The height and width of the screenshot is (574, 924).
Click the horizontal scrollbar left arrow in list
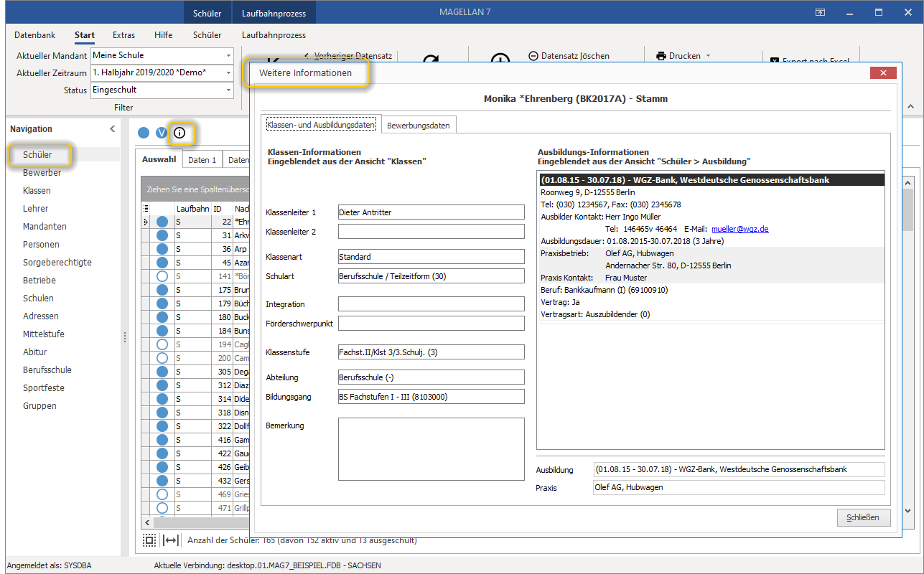(x=147, y=523)
